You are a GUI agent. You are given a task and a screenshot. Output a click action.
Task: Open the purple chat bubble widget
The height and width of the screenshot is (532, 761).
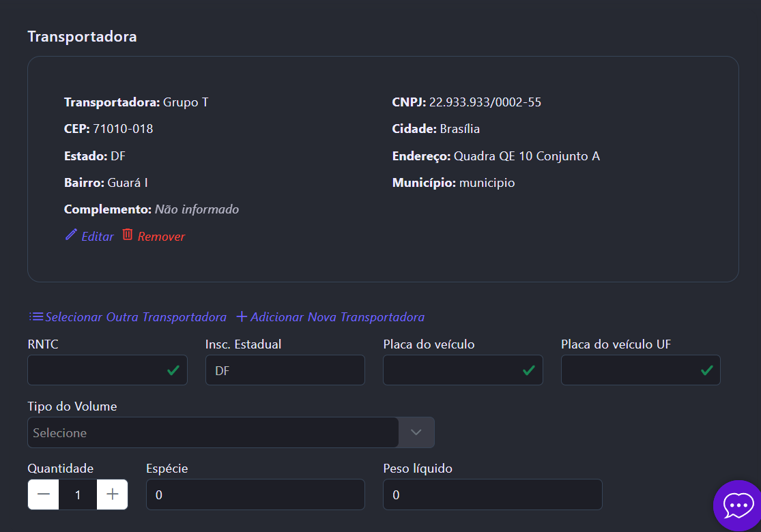tap(737, 505)
